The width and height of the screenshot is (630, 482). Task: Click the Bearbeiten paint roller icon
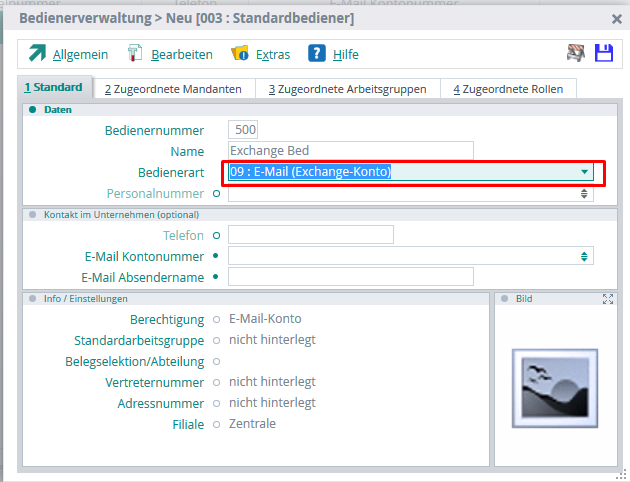136,54
